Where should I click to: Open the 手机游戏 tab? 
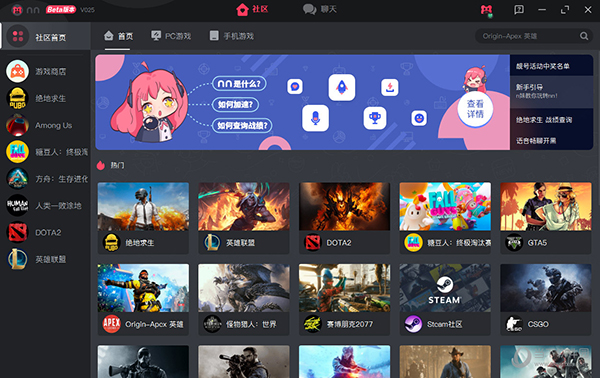click(232, 36)
